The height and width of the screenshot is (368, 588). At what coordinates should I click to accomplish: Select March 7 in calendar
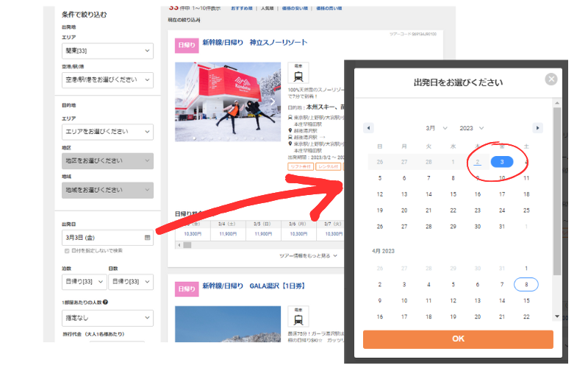click(429, 178)
